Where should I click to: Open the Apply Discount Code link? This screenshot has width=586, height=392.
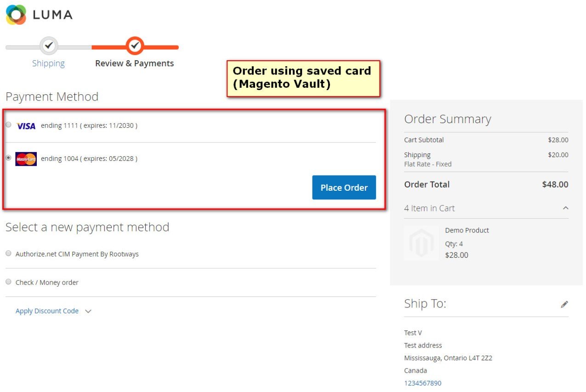(x=47, y=311)
